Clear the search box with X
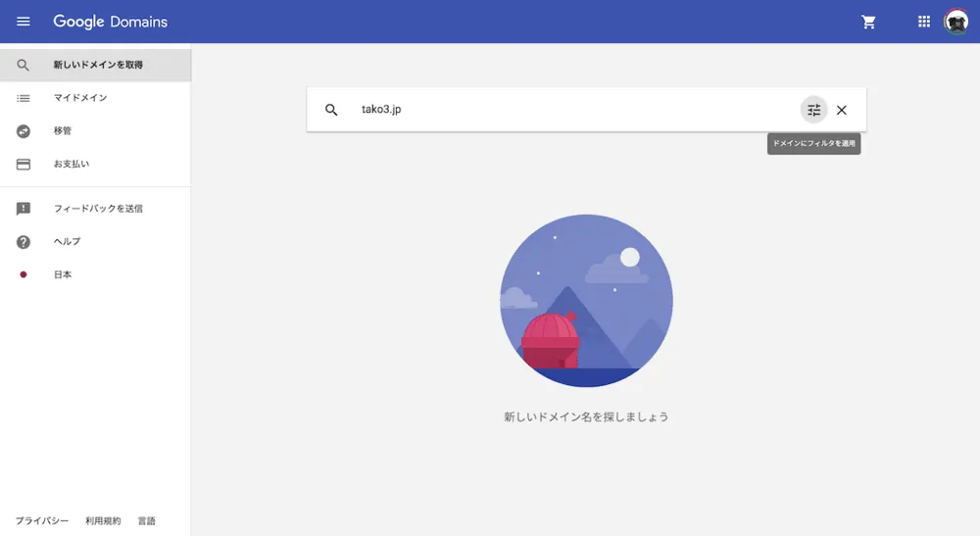 pos(842,110)
